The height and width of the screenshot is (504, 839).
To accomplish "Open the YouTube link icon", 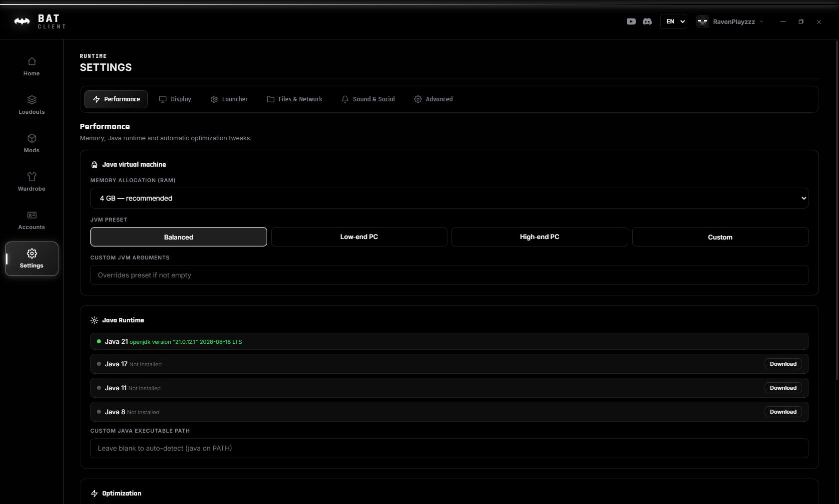I will 631,21.
